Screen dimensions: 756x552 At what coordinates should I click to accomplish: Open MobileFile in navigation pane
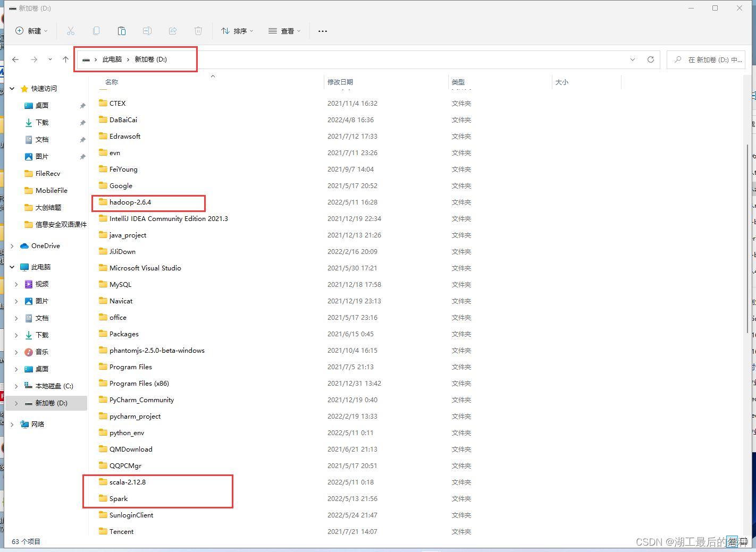click(x=51, y=191)
